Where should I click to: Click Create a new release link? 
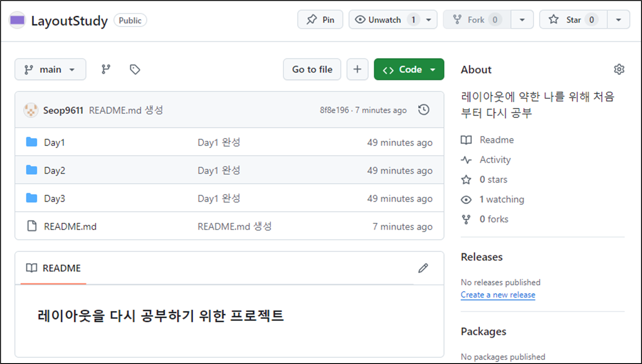(x=498, y=295)
